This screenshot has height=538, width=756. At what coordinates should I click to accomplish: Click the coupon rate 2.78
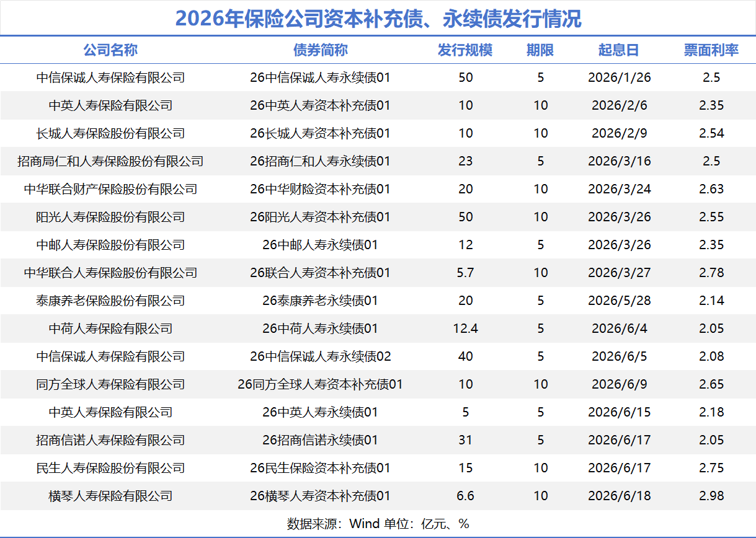(711, 273)
